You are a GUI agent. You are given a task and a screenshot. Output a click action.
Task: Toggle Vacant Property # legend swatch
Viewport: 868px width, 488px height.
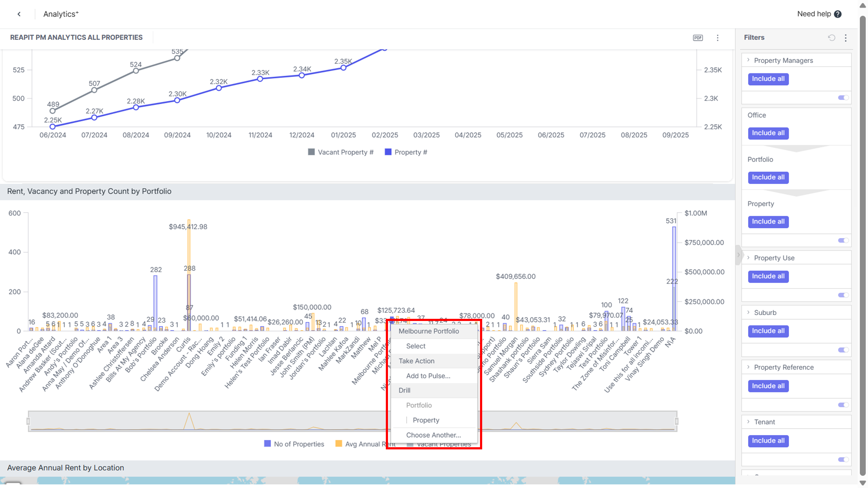[311, 152]
